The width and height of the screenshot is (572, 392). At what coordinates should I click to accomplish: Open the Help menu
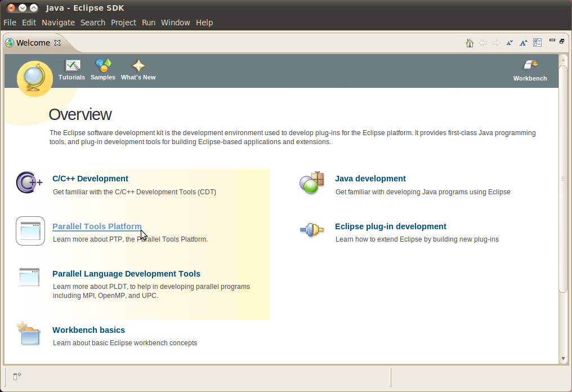point(204,23)
